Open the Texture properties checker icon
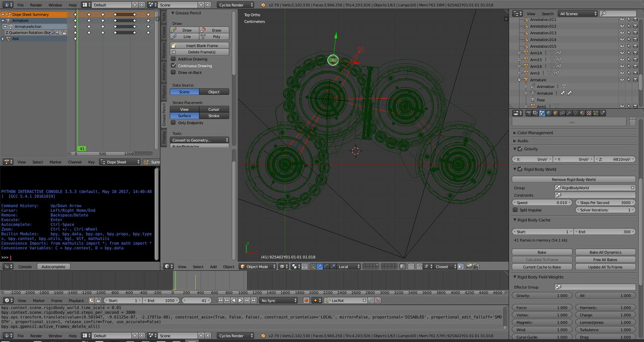Screen dimensions: 644x342 pos(589,113)
